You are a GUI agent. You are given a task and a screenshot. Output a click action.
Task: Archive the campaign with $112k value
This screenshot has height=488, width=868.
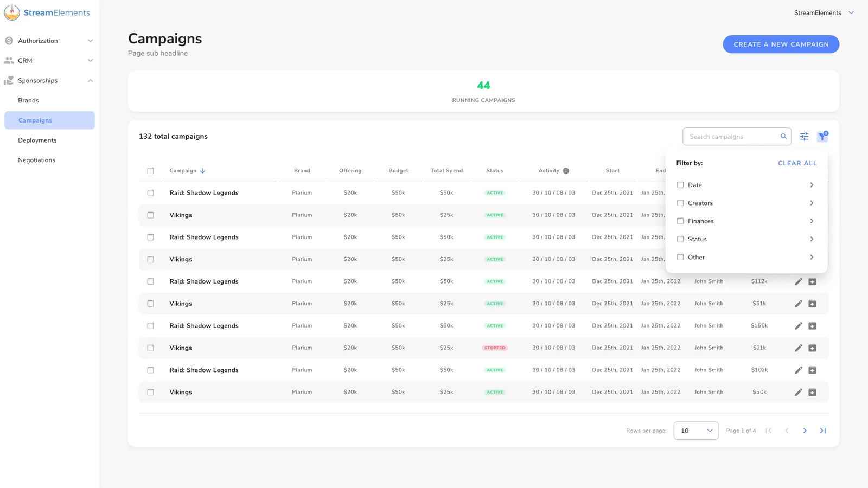(812, 281)
